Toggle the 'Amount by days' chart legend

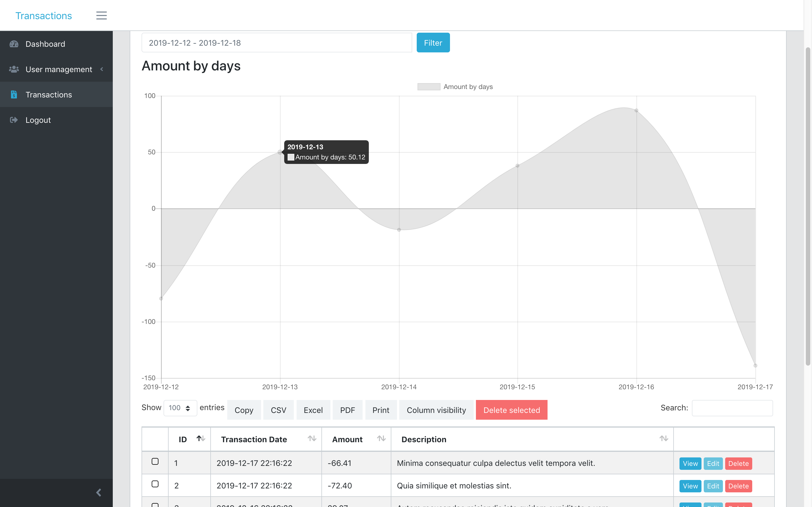coord(468,86)
